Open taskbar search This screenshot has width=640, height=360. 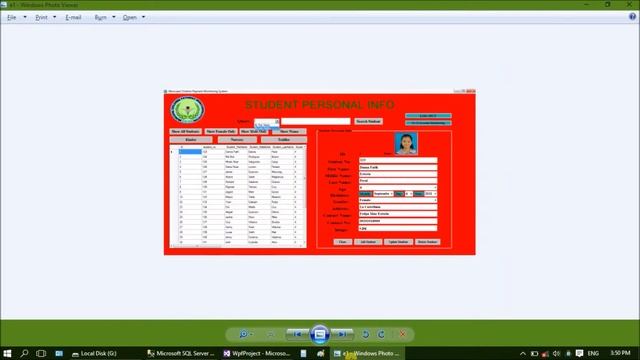(24, 353)
